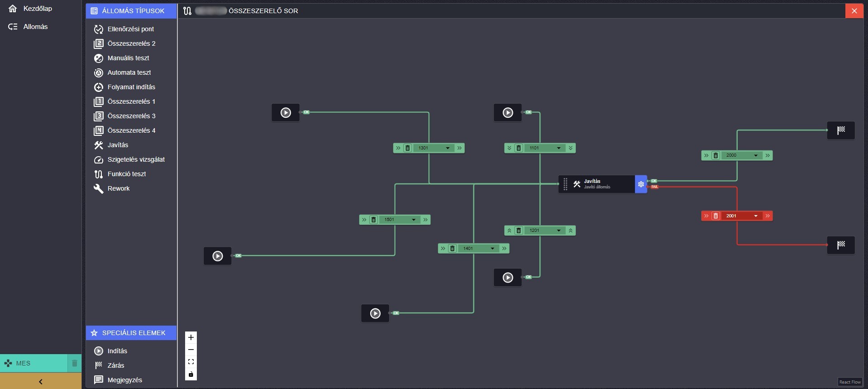
Task: Click the upper finish flag node
Action: (x=841, y=130)
